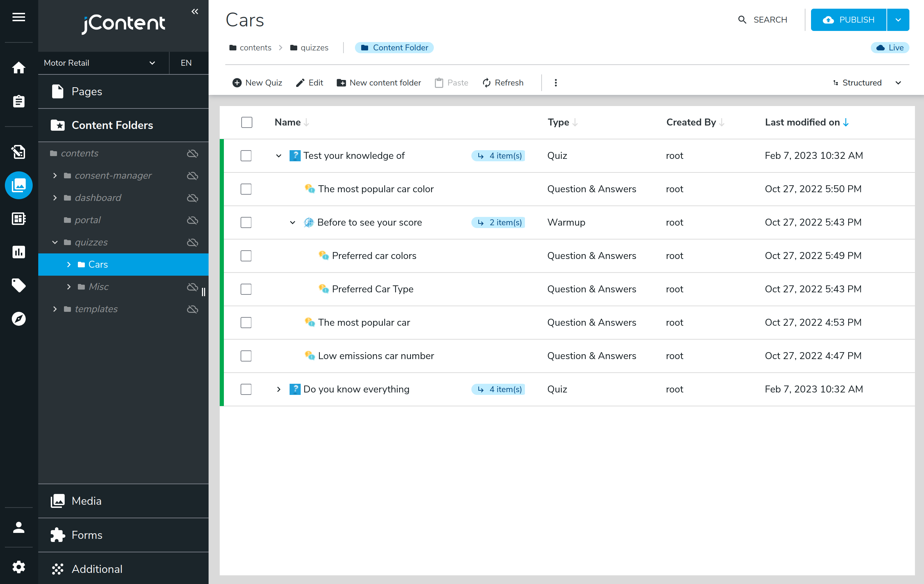The width and height of the screenshot is (924, 584).
Task: Open the tags icon in sidebar
Action: click(x=18, y=285)
